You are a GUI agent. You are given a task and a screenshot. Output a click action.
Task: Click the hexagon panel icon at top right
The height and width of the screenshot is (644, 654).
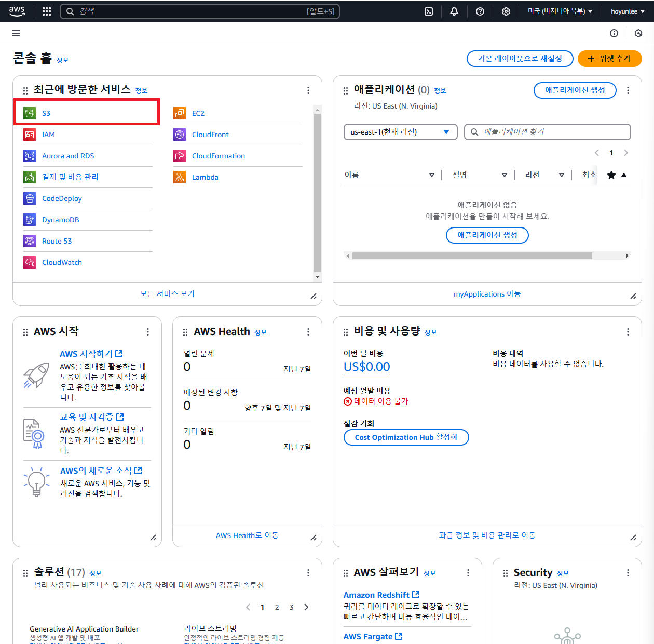tap(638, 33)
